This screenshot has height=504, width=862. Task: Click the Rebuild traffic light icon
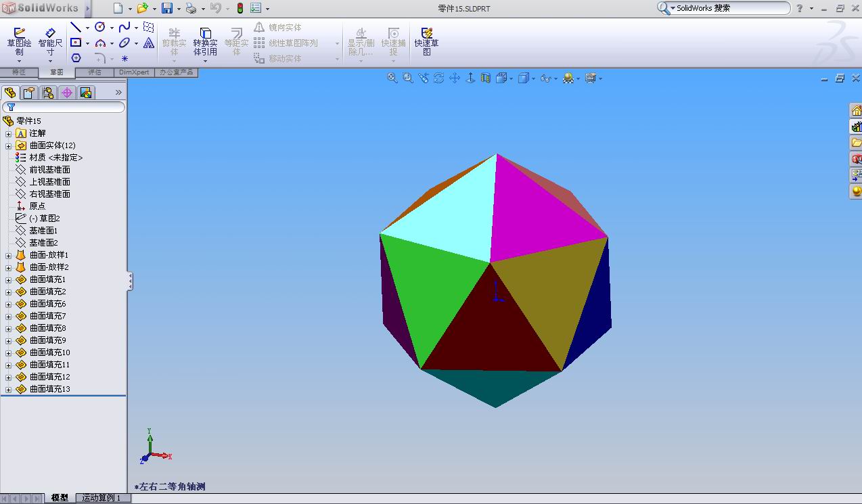[x=240, y=8]
